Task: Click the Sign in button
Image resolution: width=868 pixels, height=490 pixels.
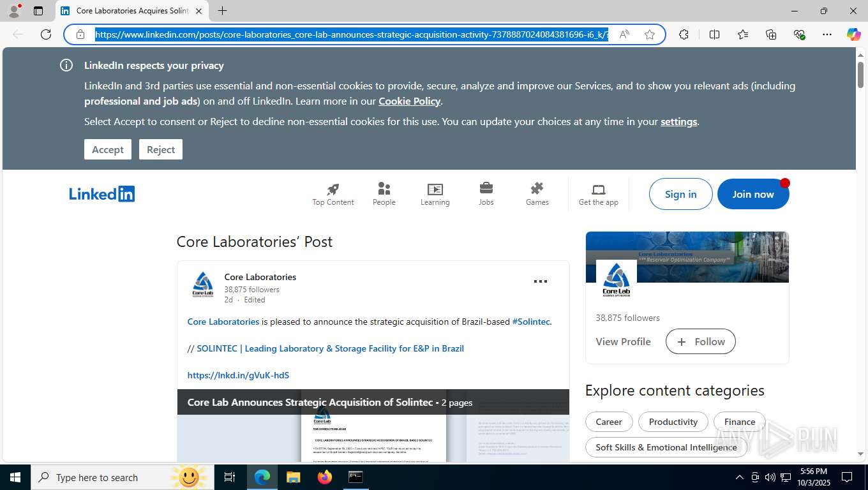Action: (681, 194)
